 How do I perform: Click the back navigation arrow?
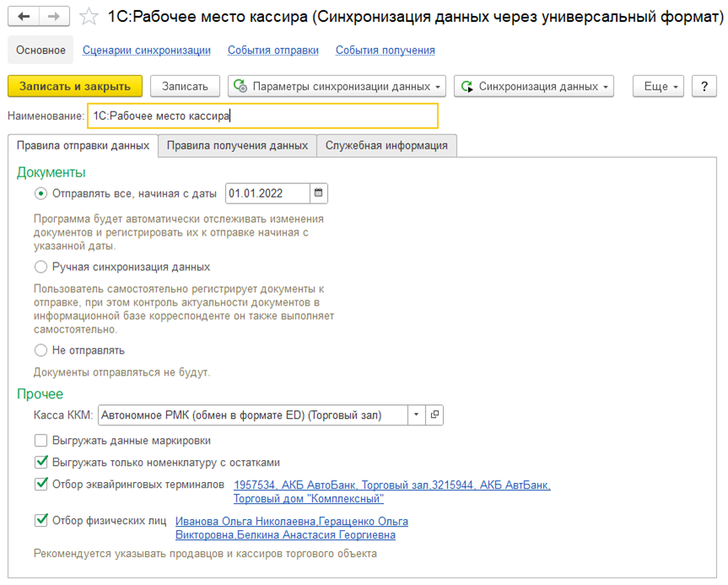[x=24, y=17]
